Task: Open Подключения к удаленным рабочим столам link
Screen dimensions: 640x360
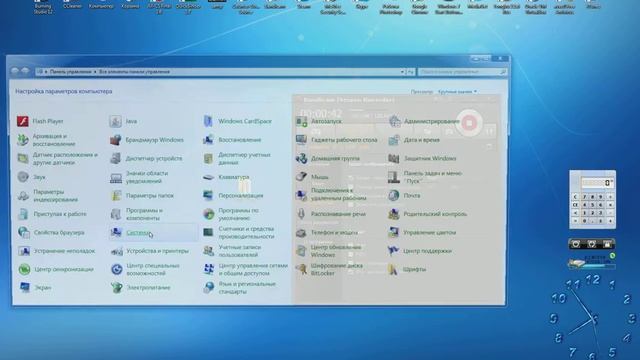Action: (x=338, y=194)
